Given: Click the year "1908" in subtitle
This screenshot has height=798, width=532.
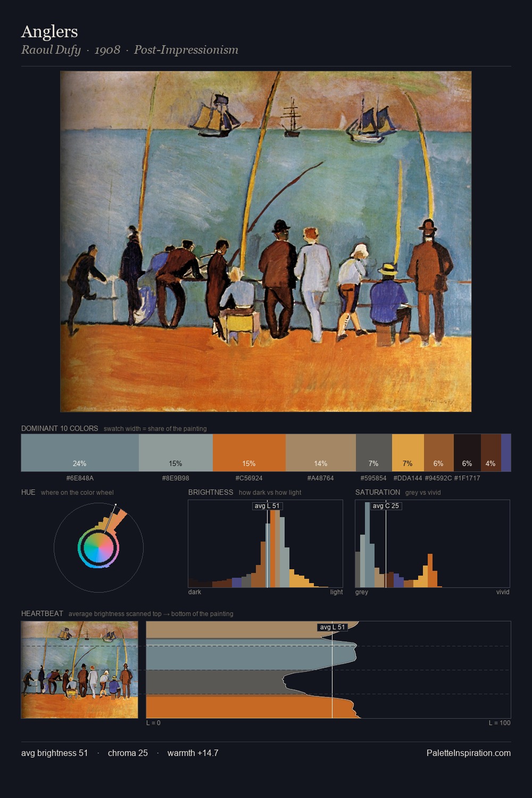Looking at the screenshot, I should pyautogui.click(x=107, y=50).
